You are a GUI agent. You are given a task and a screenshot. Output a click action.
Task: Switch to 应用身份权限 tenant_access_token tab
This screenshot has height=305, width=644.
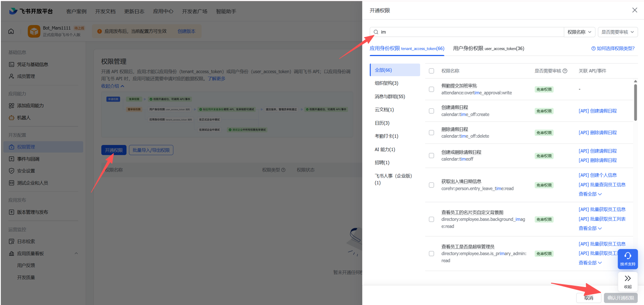[407, 49]
